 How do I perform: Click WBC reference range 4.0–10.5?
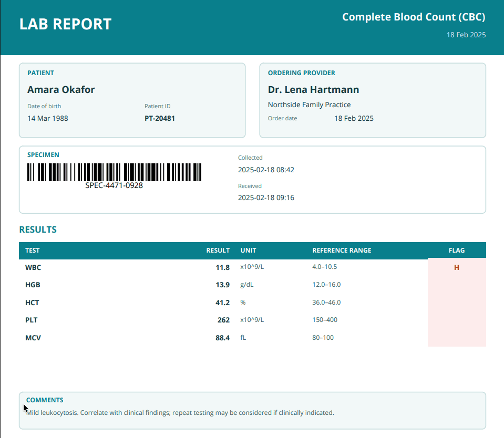click(325, 267)
